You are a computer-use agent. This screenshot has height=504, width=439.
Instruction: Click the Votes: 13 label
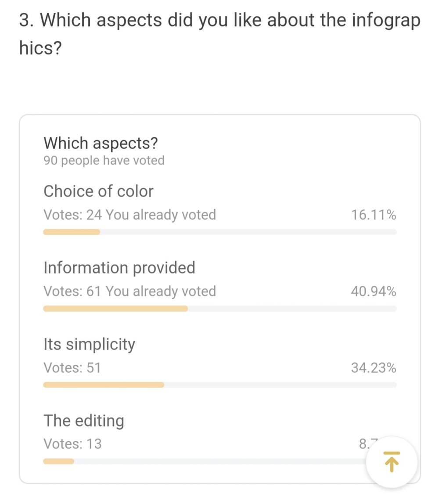(72, 444)
